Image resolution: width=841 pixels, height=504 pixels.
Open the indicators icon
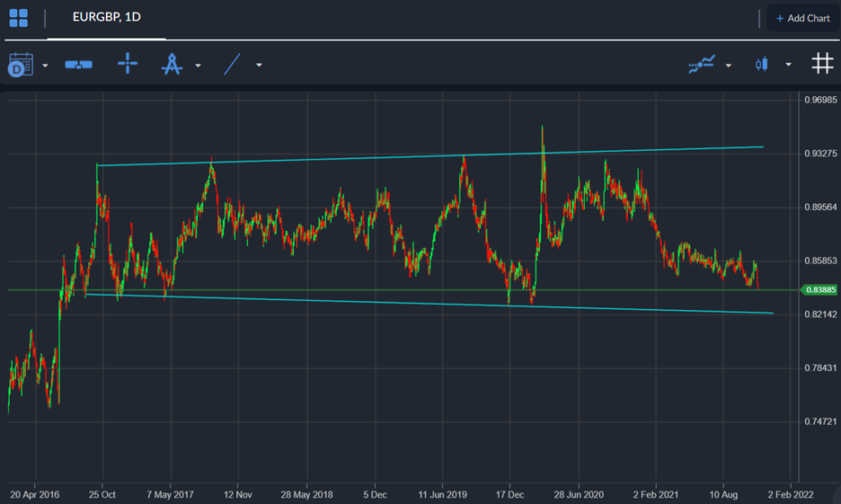click(x=702, y=64)
